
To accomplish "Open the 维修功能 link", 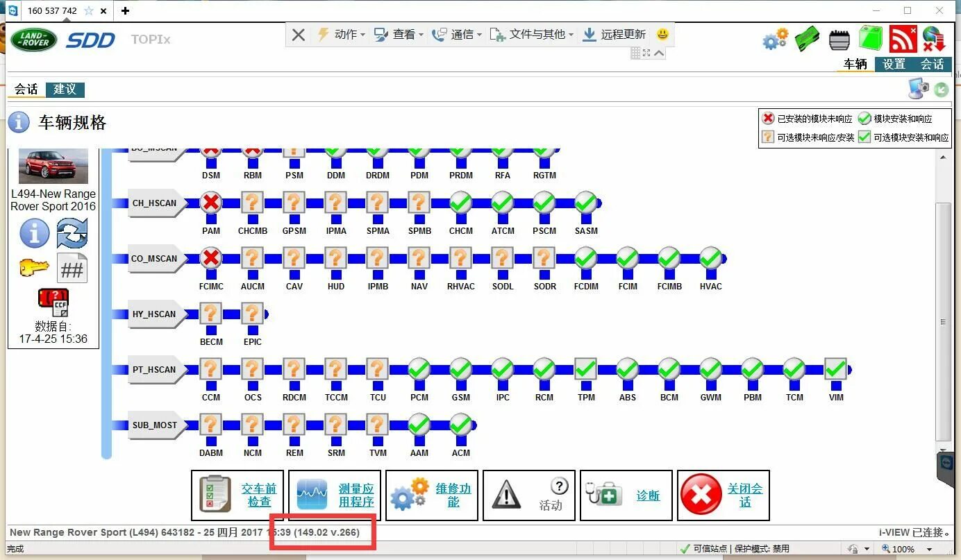I will click(453, 495).
